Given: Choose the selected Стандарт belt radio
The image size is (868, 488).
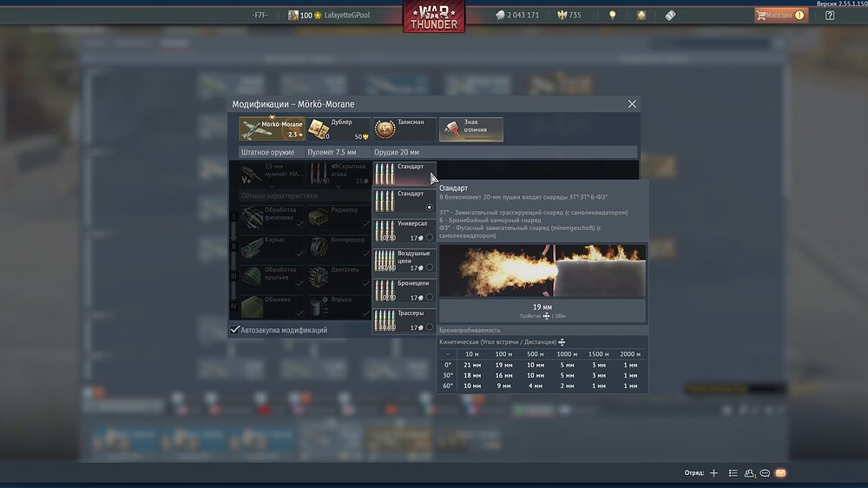Looking at the screenshot, I should (429, 208).
